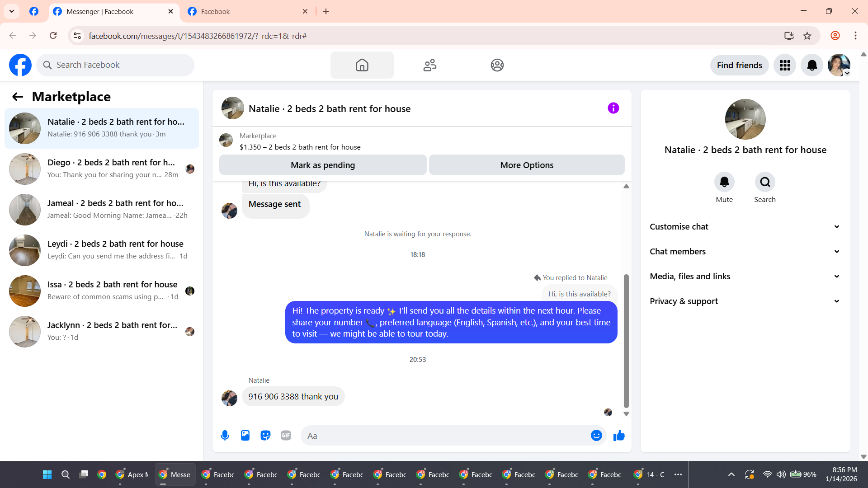Viewport: 868px width, 488px height.
Task: Expand Privacy & support section
Action: pyautogui.click(x=745, y=301)
